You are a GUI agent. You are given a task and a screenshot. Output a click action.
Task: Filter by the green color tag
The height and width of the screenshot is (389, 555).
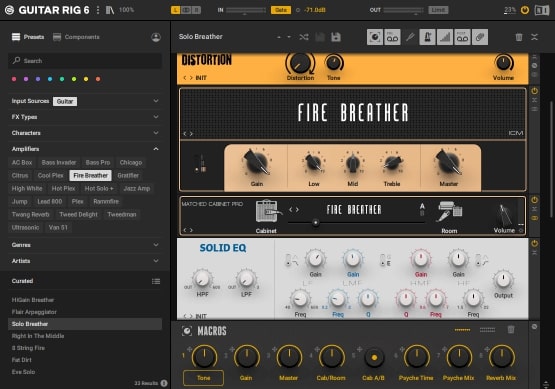point(62,79)
